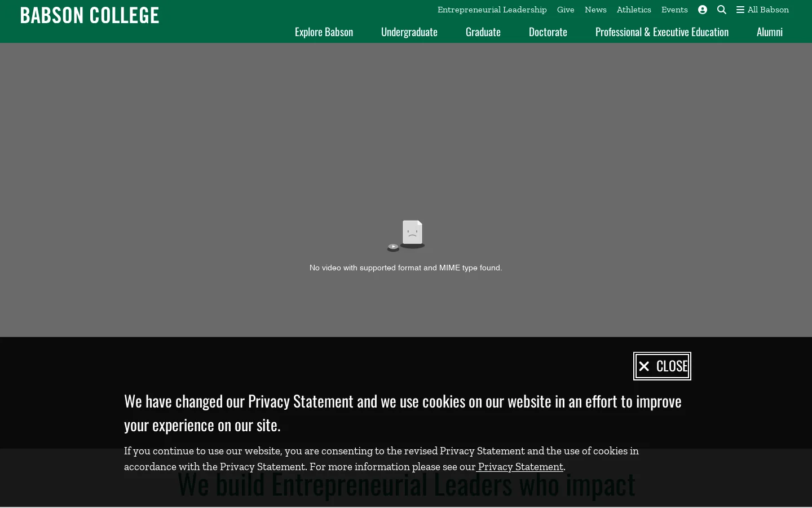Close the cookie privacy banner
This screenshot has height=508, width=812.
pyautogui.click(x=662, y=366)
